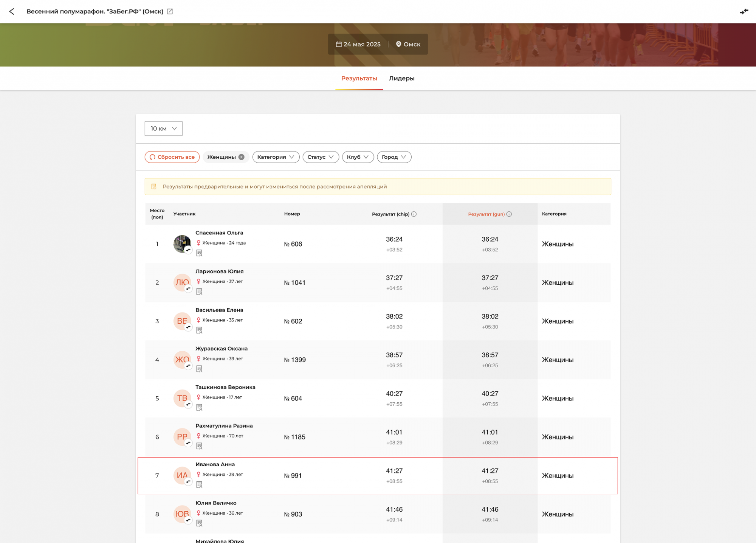Expand the Категория filter dropdown

click(x=276, y=157)
